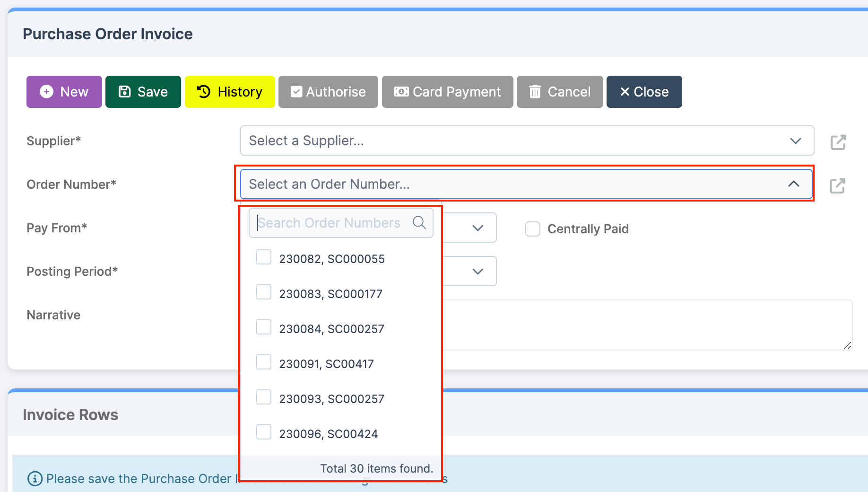Viewport: 868px width, 492px height.
Task: Close the Purchase Order Invoice form
Action: pos(644,92)
